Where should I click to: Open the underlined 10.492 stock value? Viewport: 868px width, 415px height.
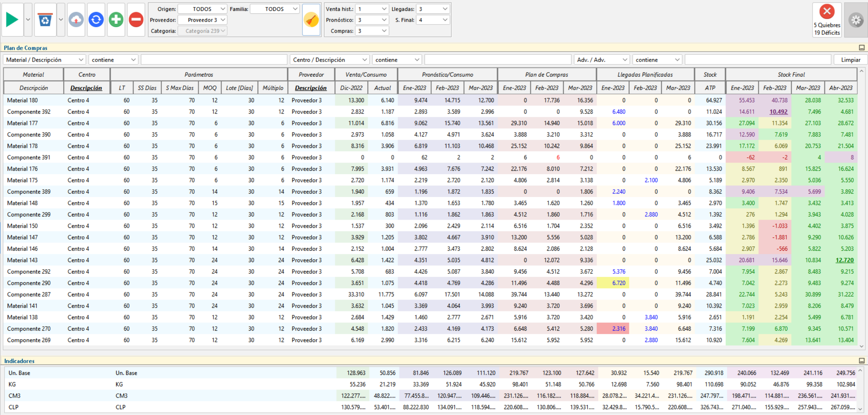point(778,112)
